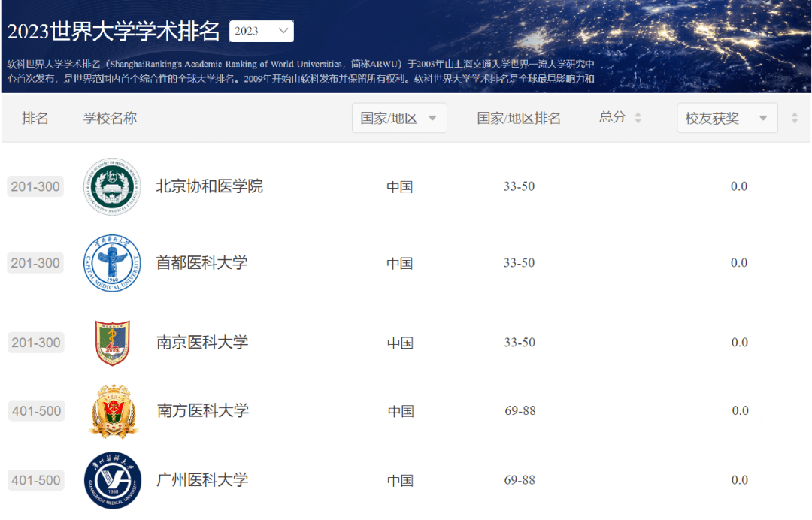The height and width of the screenshot is (520, 812).
Task: Click the ARWU description paragraph in banner
Action: (x=301, y=71)
